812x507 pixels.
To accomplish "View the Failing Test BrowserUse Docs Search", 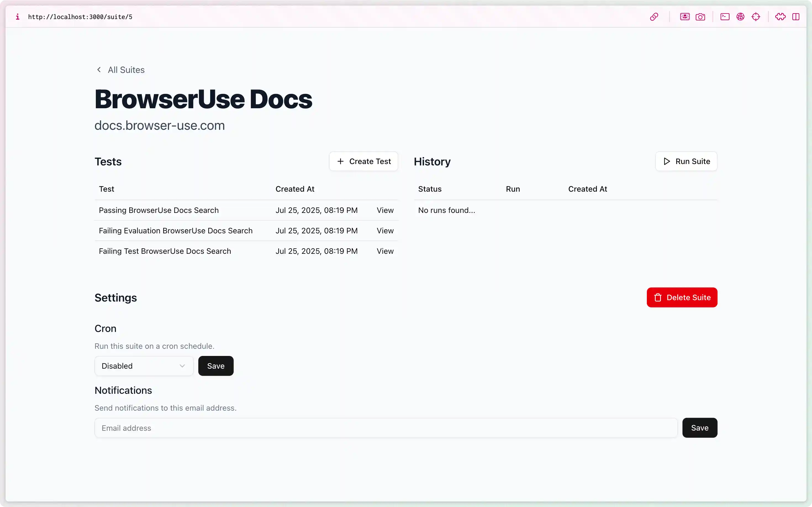I will click(385, 251).
